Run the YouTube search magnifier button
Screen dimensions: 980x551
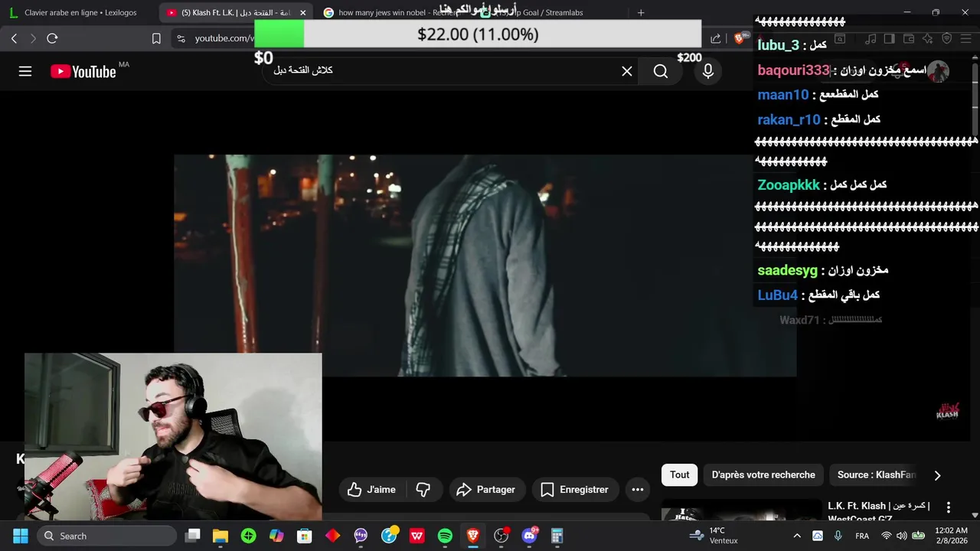(x=661, y=71)
